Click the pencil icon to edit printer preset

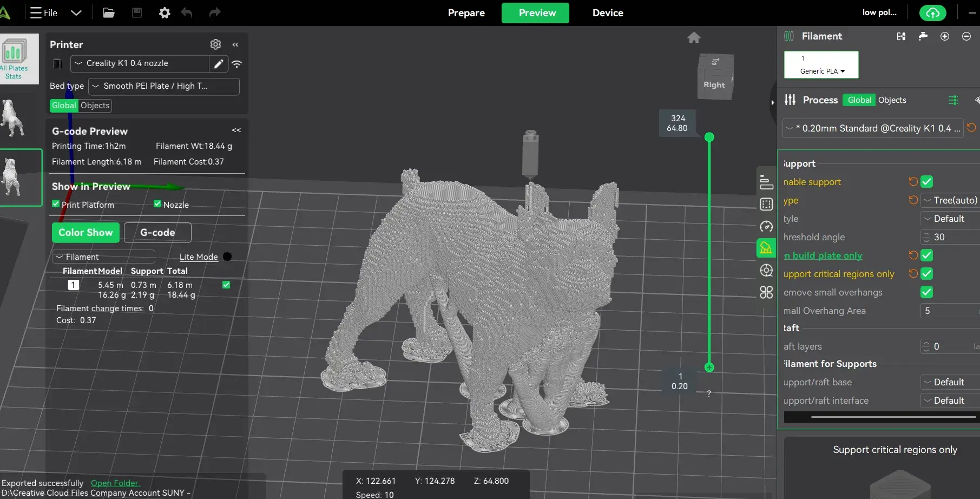pos(219,64)
